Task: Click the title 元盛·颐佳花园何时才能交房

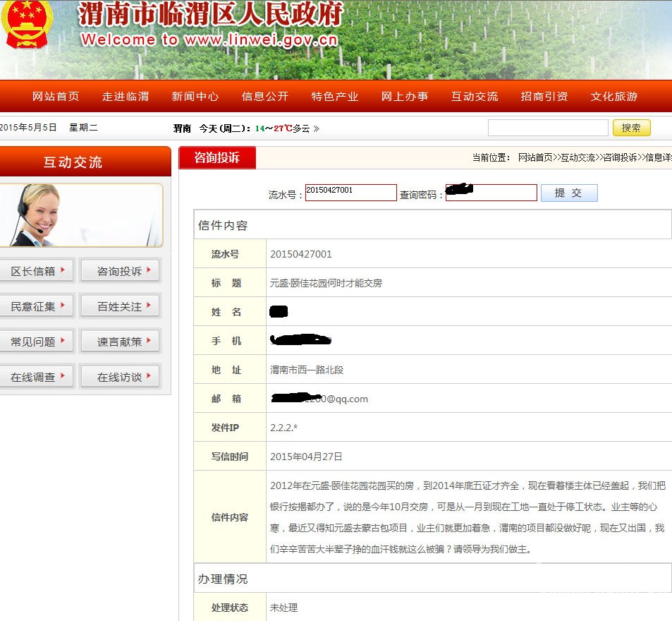Action: tap(326, 283)
